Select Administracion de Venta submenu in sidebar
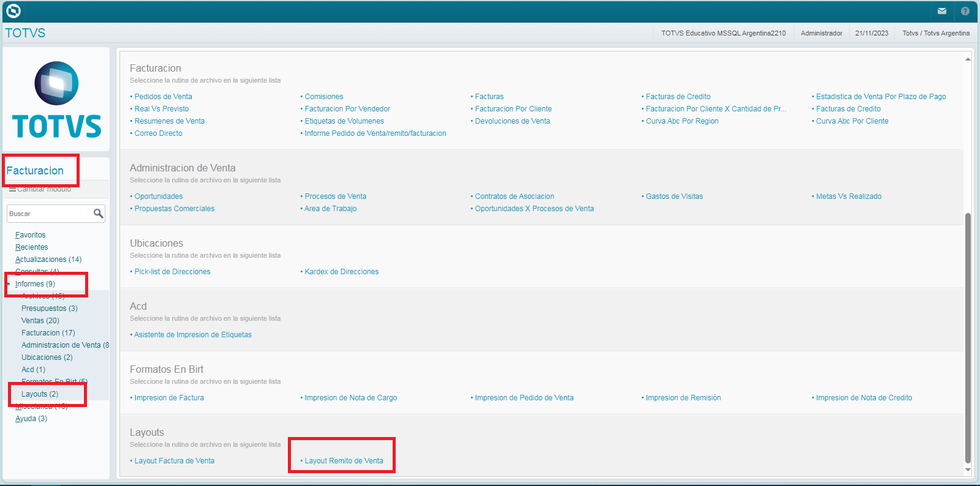980x486 pixels. tap(65, 345)
